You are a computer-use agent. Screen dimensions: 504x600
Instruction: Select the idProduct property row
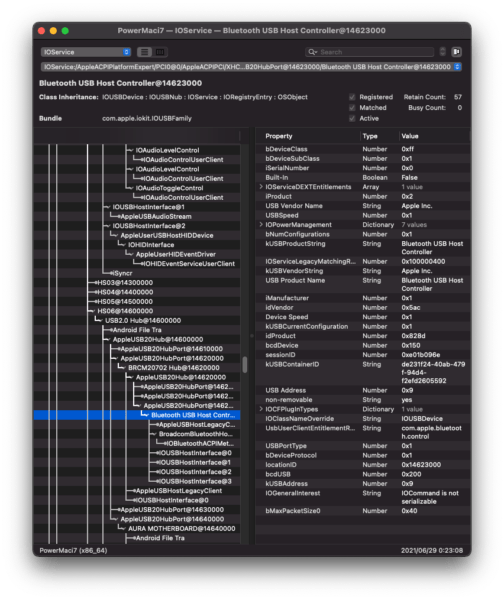click(363, 336)
